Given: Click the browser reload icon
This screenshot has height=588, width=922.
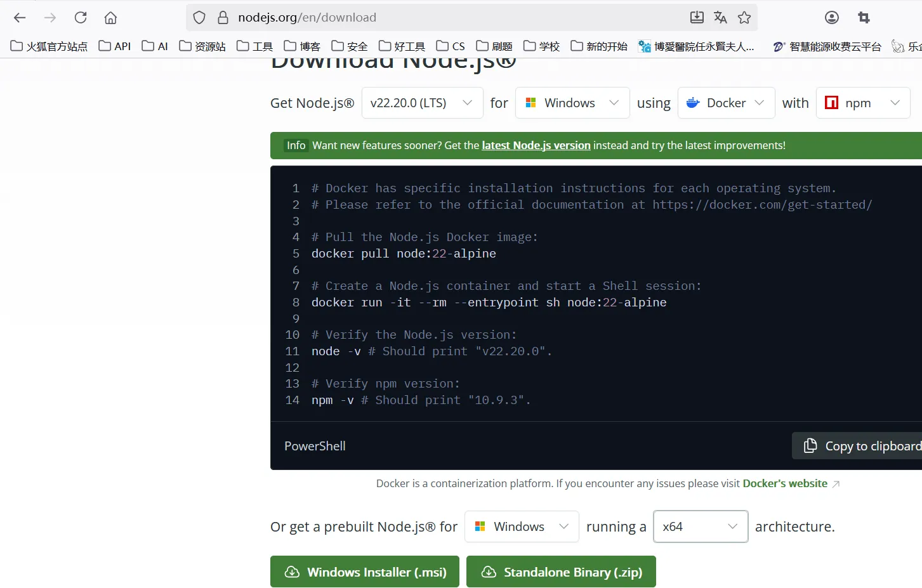Looking at the screenshot, I should [x=81, y=18].
